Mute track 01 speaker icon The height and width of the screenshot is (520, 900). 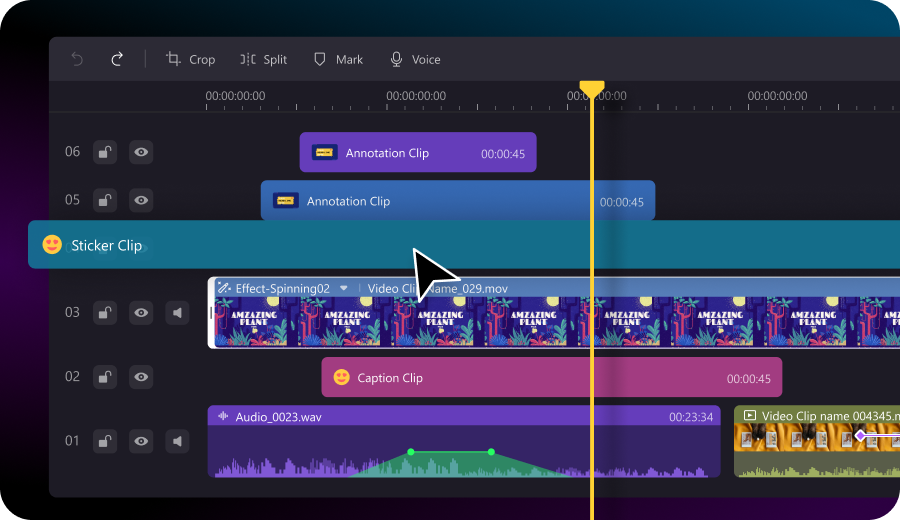[x=177, y=441]
